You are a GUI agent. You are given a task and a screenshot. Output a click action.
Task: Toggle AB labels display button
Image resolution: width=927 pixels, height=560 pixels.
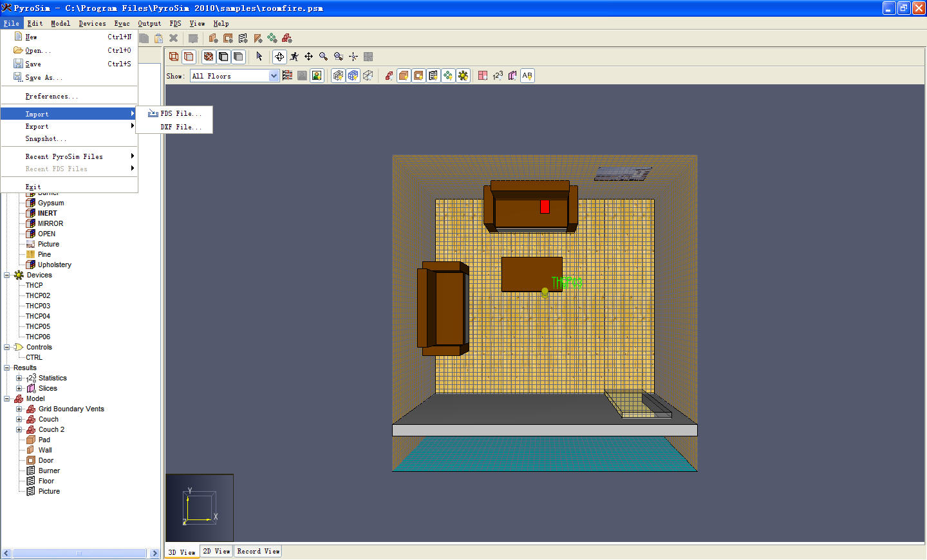(x=527, y=76)
